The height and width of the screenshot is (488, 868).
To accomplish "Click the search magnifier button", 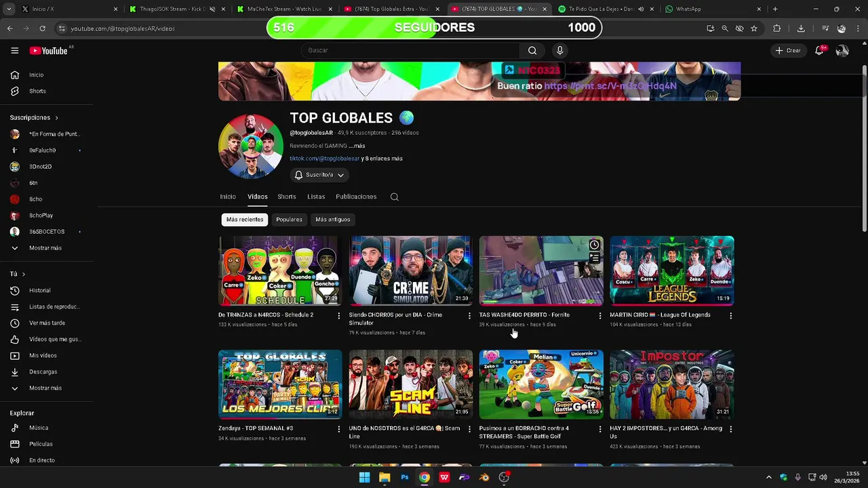I will click(x=532, y=50).
